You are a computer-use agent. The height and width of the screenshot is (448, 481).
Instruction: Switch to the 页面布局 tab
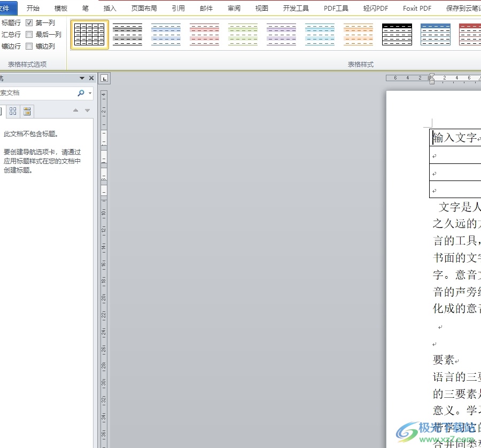coord(144,8)
